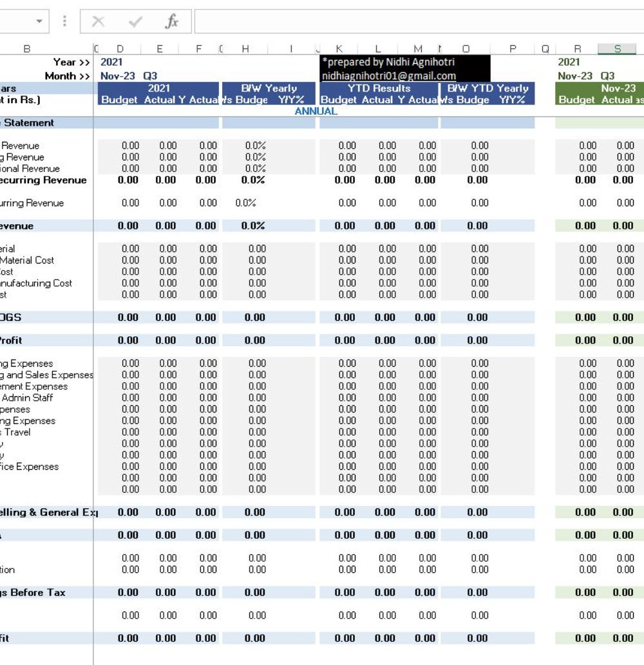
Task: Select column L header
Action: [x=378, y=49]
